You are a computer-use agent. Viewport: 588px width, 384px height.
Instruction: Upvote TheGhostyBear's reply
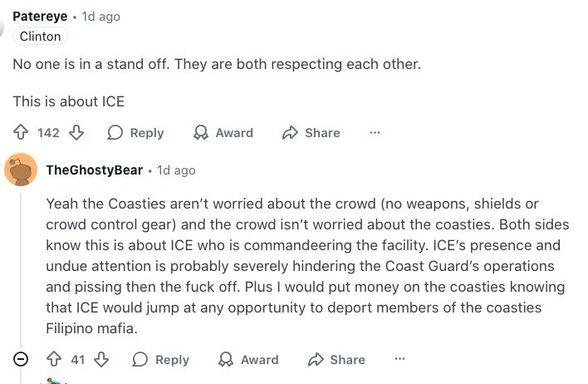55,360
